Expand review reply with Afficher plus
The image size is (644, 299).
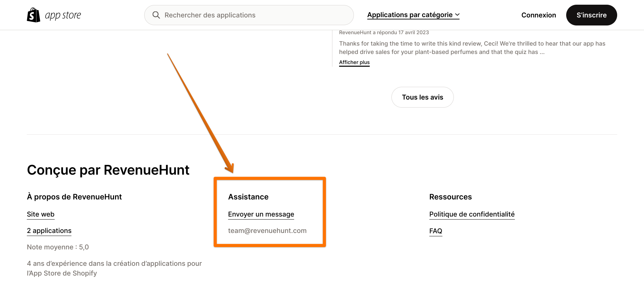point(354,62)
